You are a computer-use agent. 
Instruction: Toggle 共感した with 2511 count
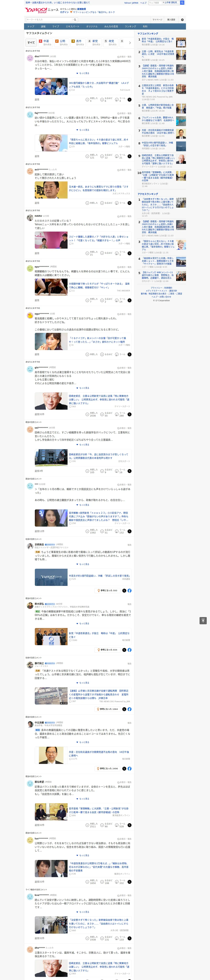pos(91,825)
